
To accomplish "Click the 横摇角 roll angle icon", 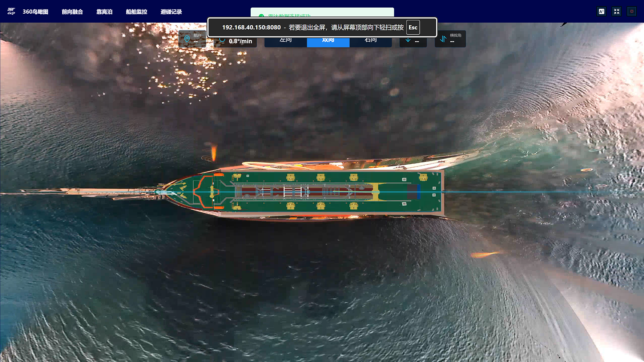I will 443,39.
